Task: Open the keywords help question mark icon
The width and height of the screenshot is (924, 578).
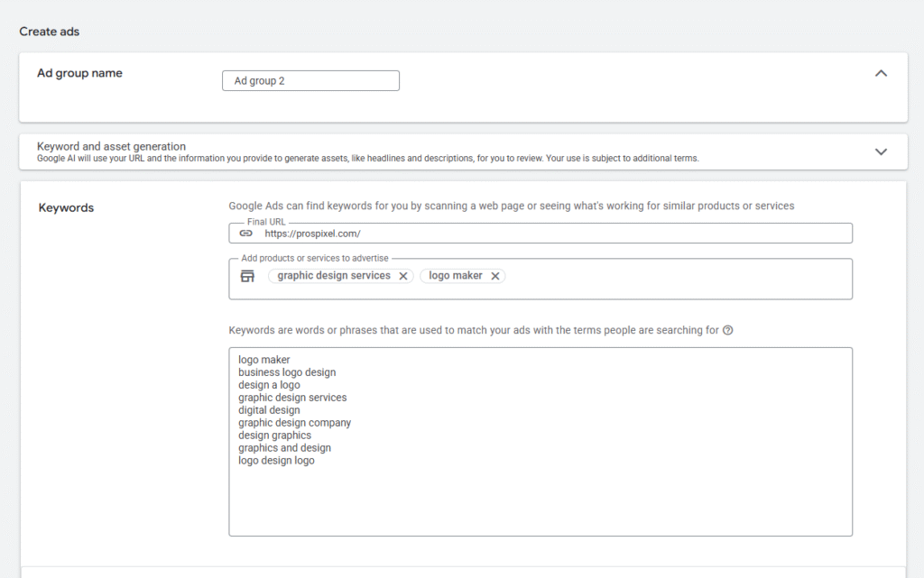Action: pos(728,330)
